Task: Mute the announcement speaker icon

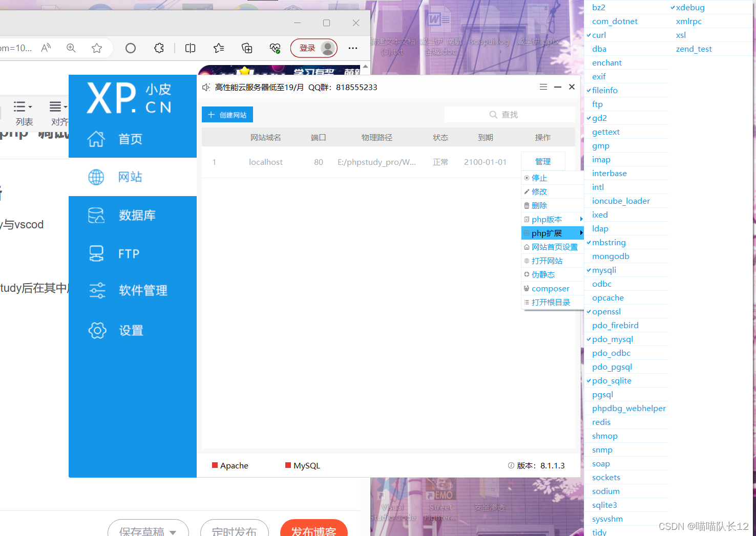Action: tap(206, 87)
